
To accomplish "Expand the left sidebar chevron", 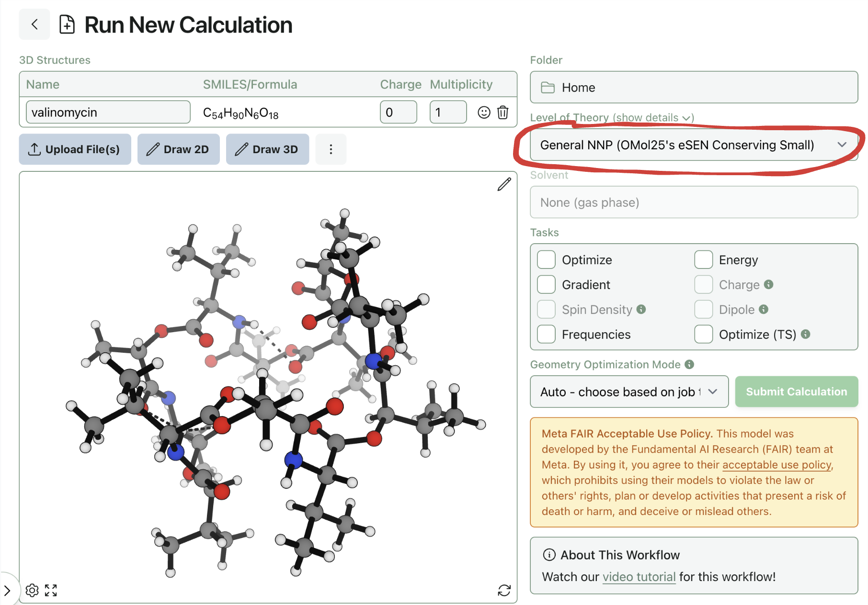I will click(7, 590).
